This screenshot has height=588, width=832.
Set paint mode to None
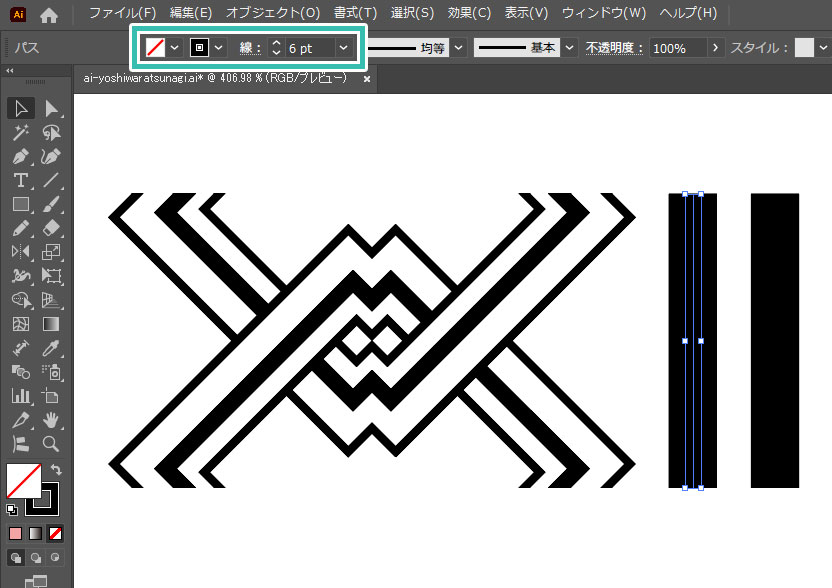pyautogui.click(x=56, y=533)
